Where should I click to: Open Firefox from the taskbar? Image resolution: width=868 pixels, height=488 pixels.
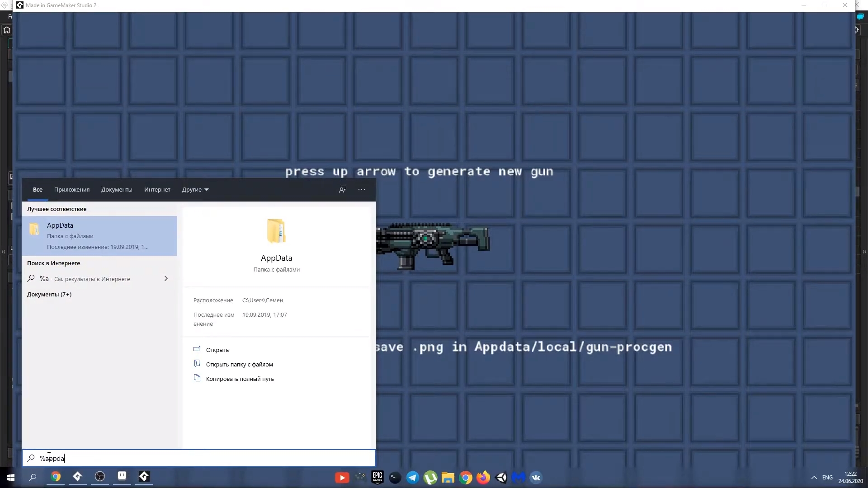pyautogui.click(x=483, y=478)
